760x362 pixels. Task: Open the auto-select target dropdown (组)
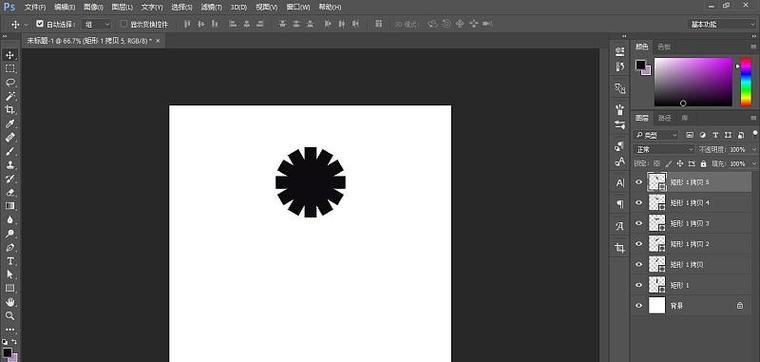coord(97,24)
